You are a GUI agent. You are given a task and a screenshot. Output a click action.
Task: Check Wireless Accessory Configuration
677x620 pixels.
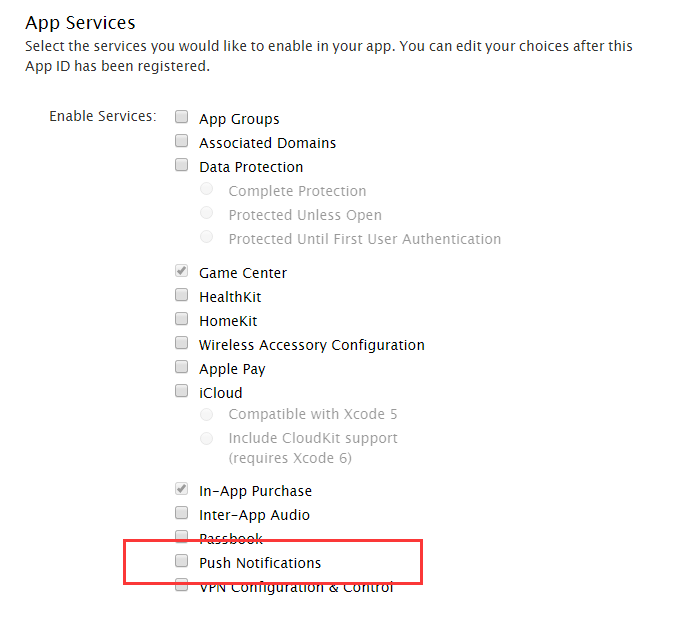(182, 344)
